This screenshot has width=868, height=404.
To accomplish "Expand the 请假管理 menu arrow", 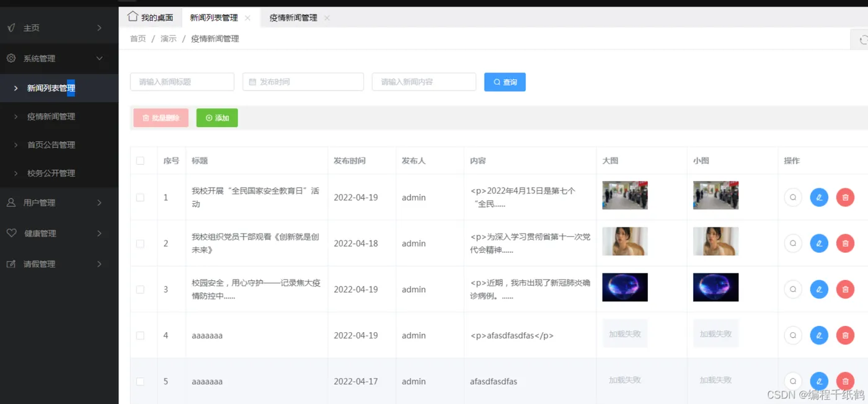I will coord(99,264).
